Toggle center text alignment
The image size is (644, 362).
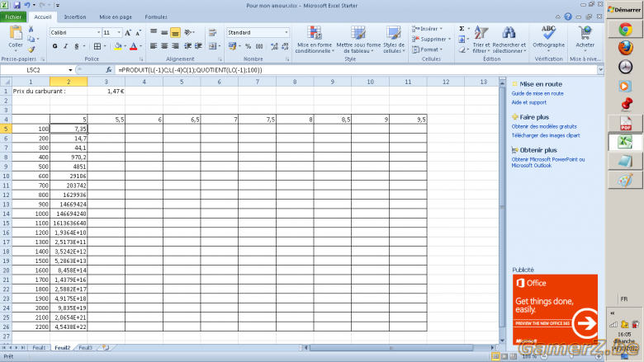[164, 46]
